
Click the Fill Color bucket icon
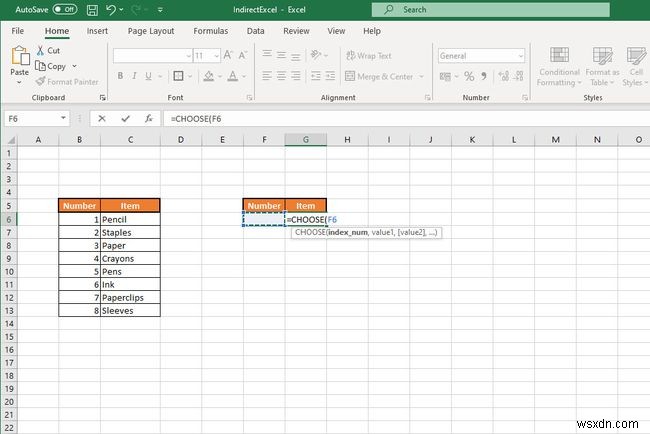click(209, 76)
